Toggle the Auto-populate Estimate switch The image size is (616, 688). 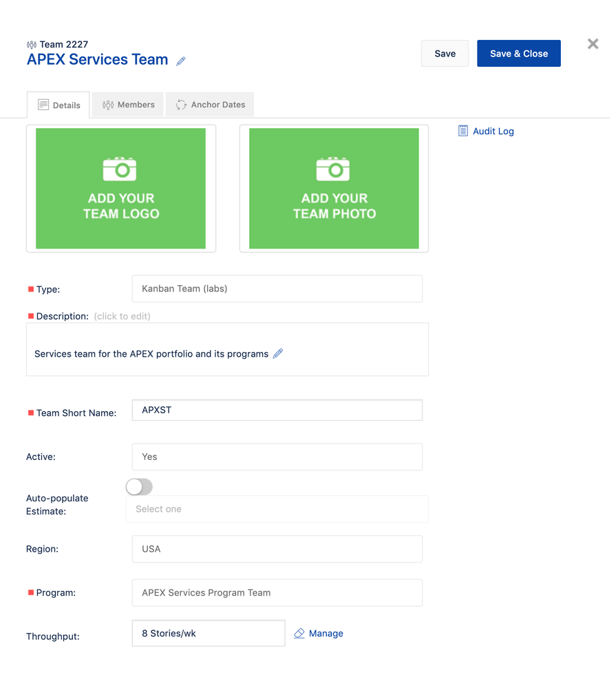139,487
